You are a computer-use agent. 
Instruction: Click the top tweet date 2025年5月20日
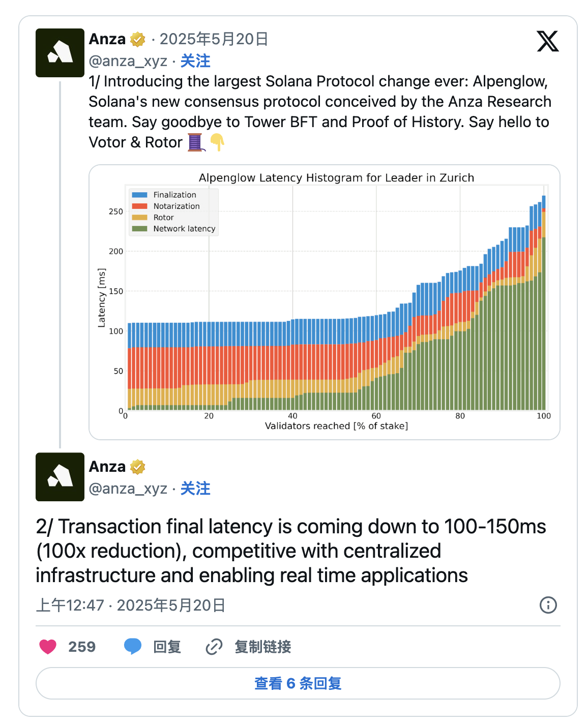point(214,39)
